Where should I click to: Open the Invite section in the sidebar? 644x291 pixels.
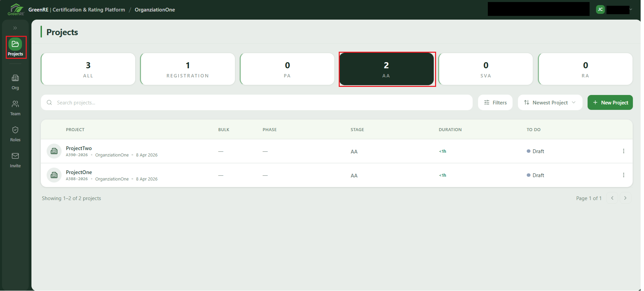coord(15,160)
